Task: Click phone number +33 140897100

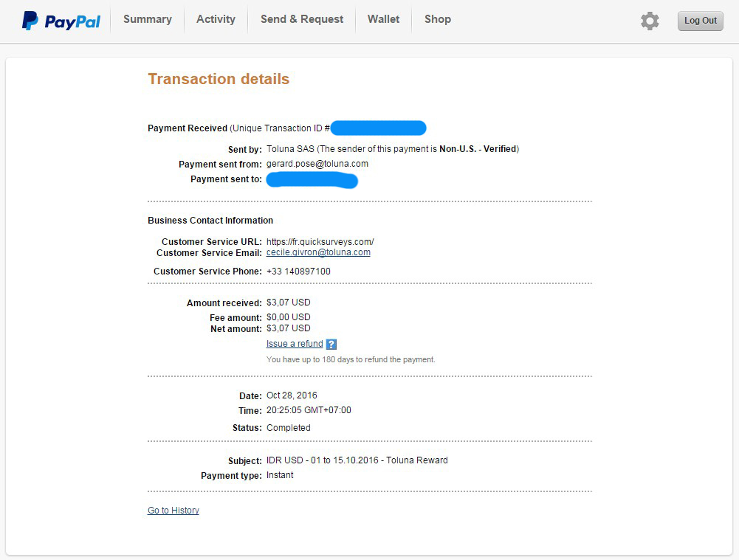Action: [298, 272]
